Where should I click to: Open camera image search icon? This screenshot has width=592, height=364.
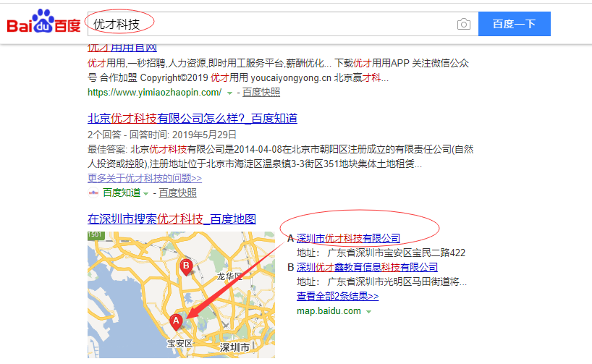[x=464, y=24]
